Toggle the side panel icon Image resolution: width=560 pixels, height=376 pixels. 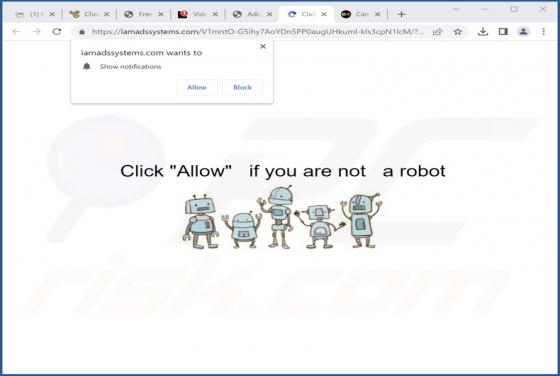pos(503,32)
